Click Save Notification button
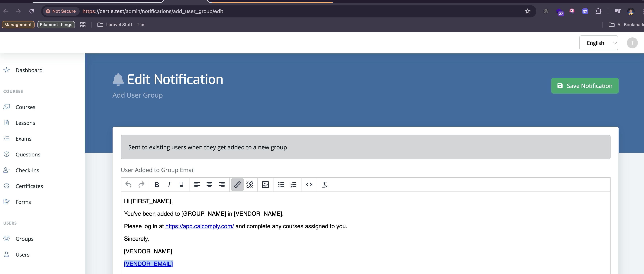 tap(585, 86)
